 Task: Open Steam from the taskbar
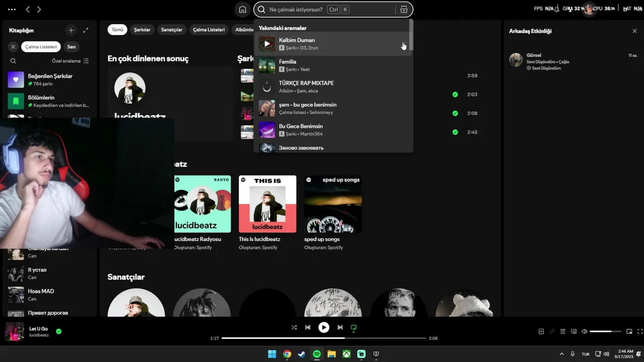(x=301, y=354)
